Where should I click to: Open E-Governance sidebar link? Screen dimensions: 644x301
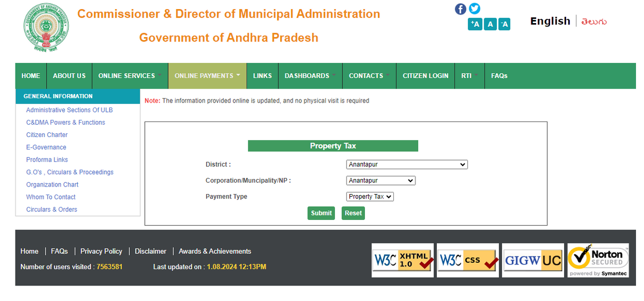pos(46,147)
